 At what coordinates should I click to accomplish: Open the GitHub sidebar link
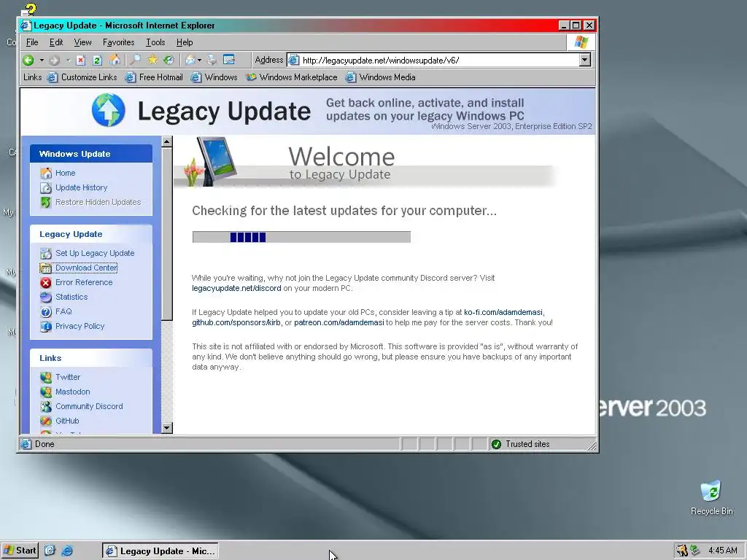tap(67, 421)
